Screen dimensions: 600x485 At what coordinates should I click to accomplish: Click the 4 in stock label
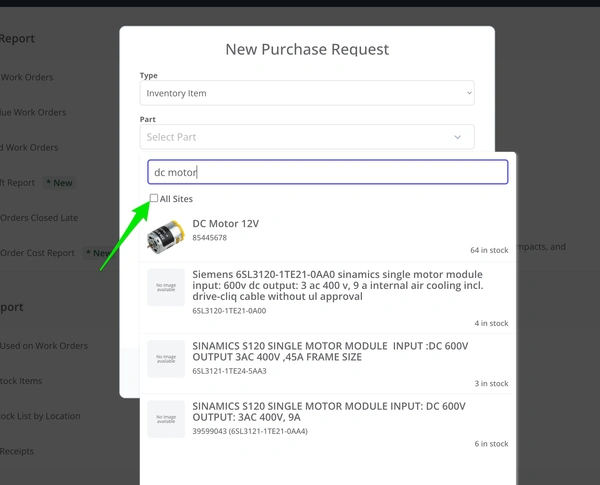(491, 323)
